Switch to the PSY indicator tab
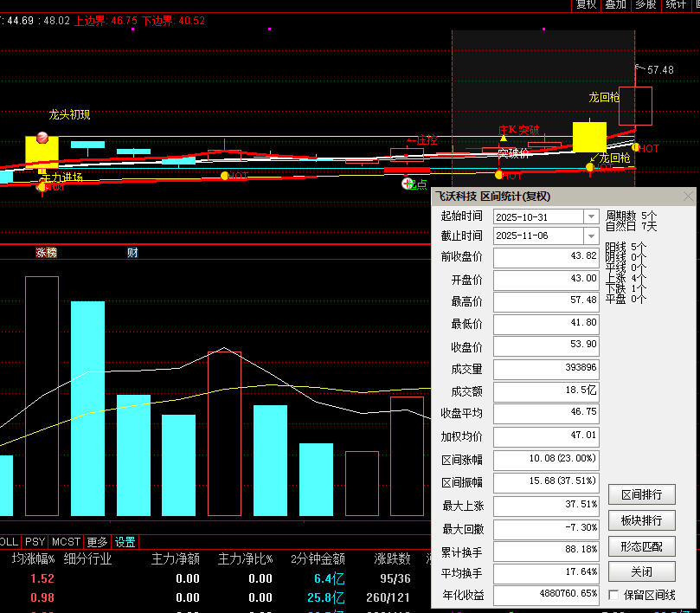This screenshot has height=613, width=700. click(35, 542)
